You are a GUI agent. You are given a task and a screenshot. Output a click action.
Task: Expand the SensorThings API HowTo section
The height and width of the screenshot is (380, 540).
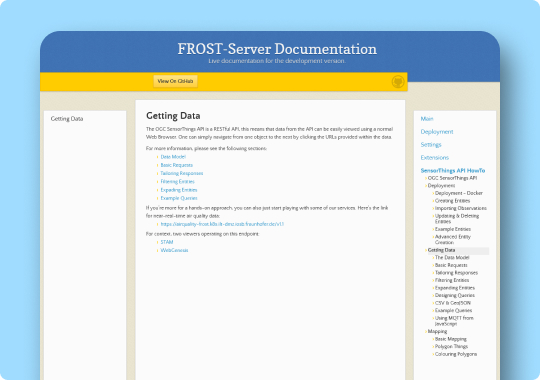(453, 171)
